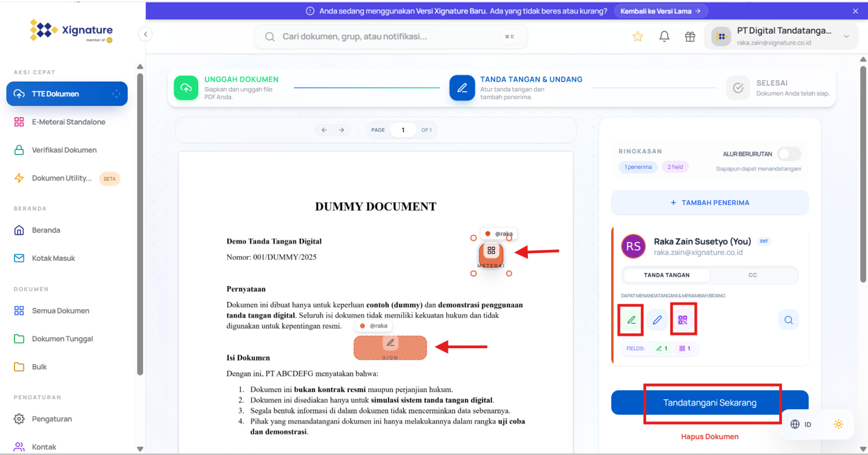Click Tandatangani Sekarang button
This screenshot has width=868, height=455.
(710, 403)
